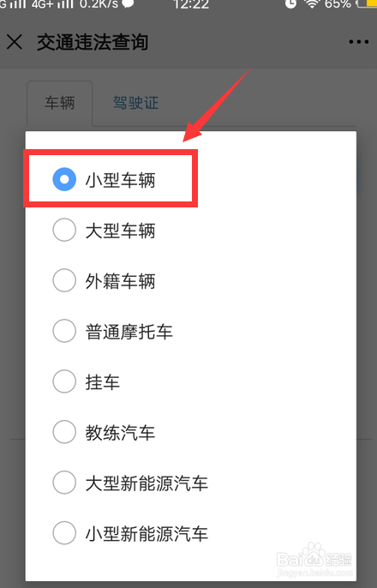This screenshot has width=377, height=588.
Task: Tap the message bubble icon in status bar
Action: (x=129, y=3)
